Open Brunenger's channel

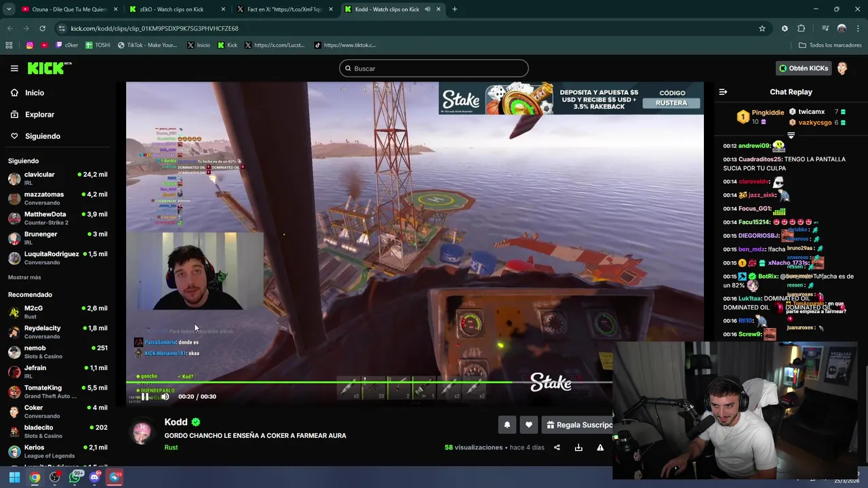(58, 238)
